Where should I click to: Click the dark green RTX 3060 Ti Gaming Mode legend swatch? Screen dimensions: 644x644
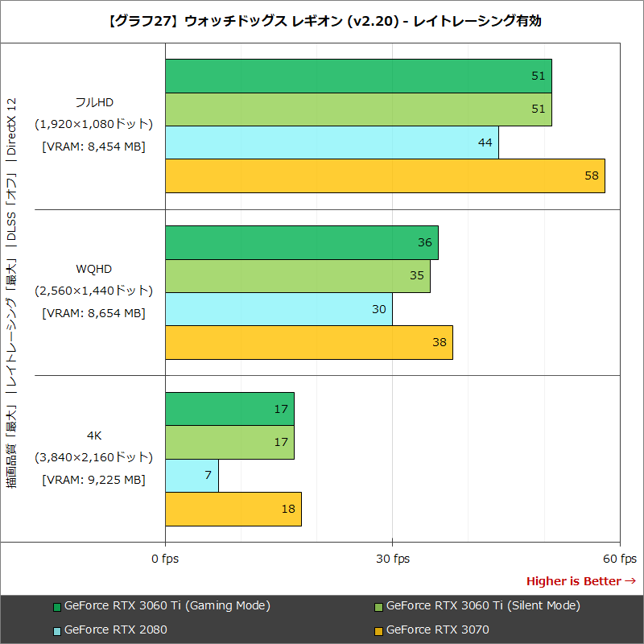tap(57, 607)
